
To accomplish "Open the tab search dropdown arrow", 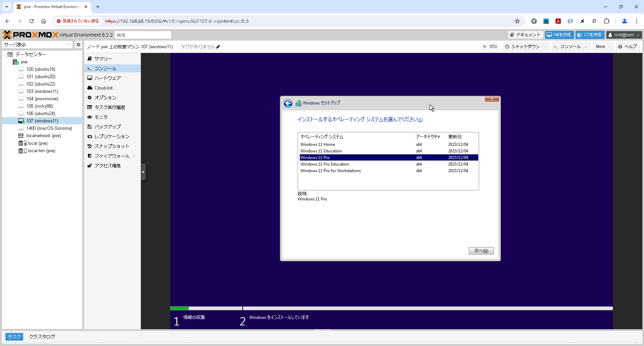I will [7, 7].
